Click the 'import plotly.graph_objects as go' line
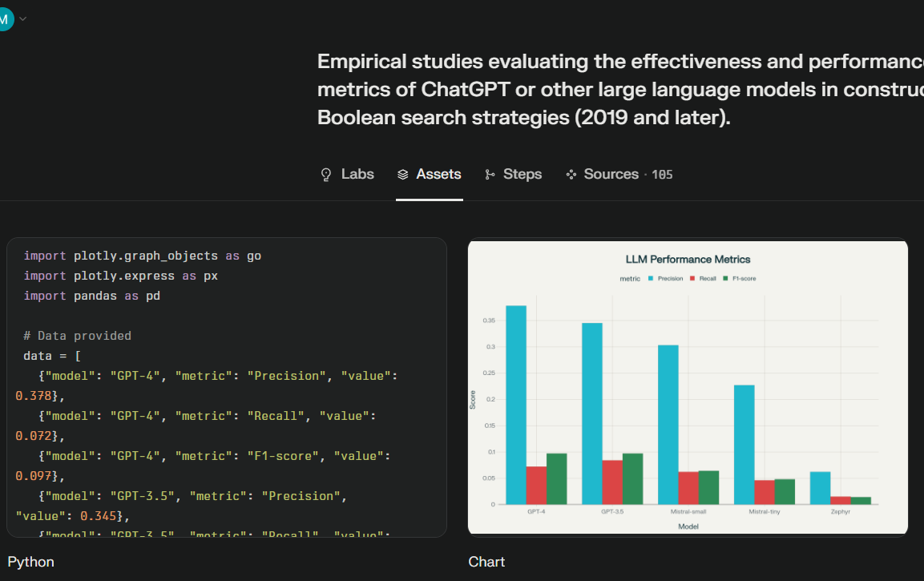Screen dimensions: 924x581 pos(142,256)
